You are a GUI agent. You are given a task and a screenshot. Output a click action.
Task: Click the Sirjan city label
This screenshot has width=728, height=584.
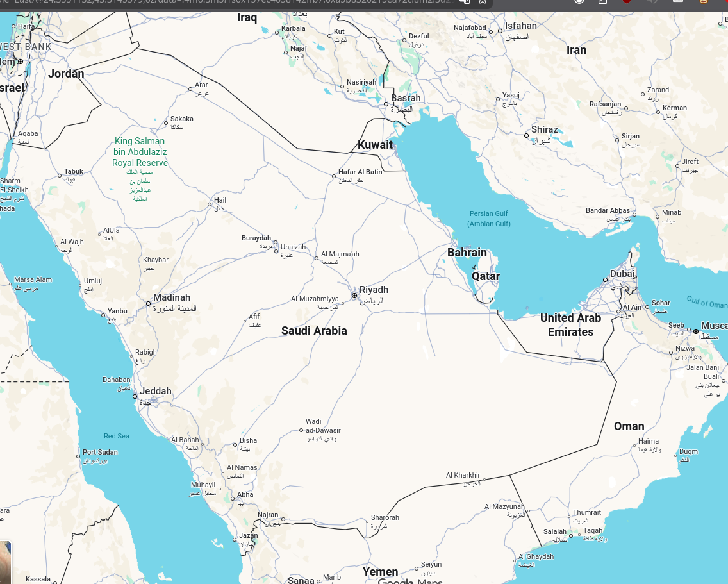click(630, 136)
